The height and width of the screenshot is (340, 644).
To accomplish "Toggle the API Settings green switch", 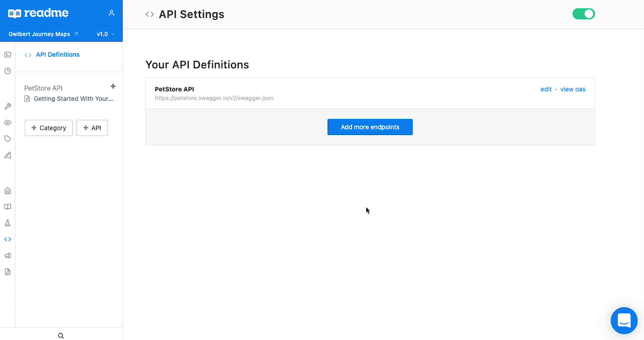I will 584,14.
